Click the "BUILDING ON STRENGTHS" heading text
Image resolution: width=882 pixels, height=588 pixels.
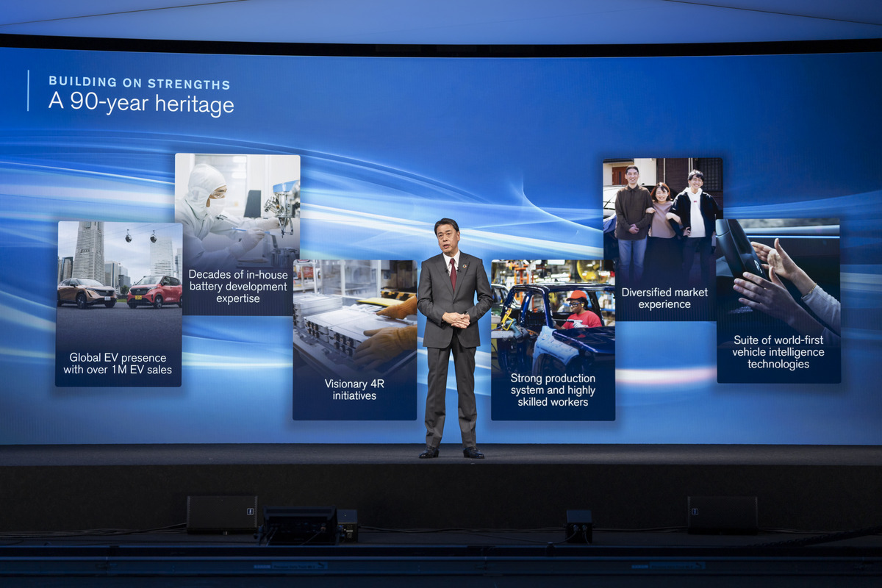tap(139, 82)
